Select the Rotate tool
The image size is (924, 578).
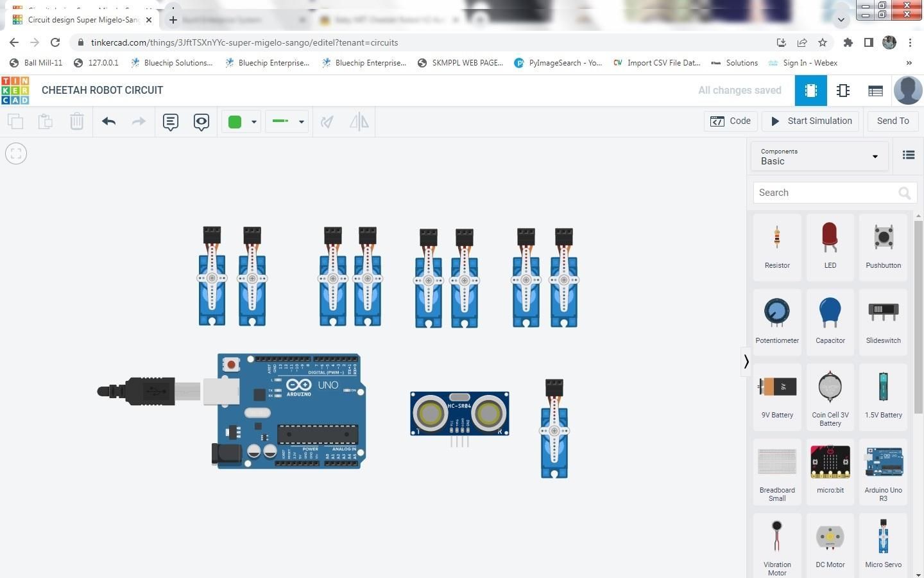coord(327,121)
